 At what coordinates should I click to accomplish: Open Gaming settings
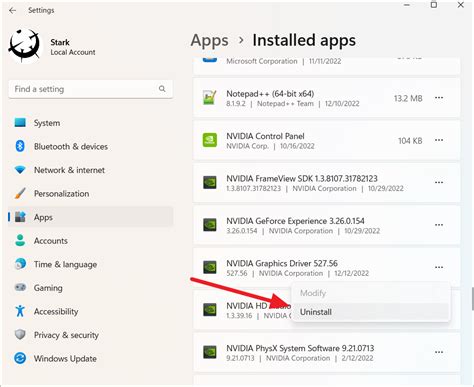91,287
